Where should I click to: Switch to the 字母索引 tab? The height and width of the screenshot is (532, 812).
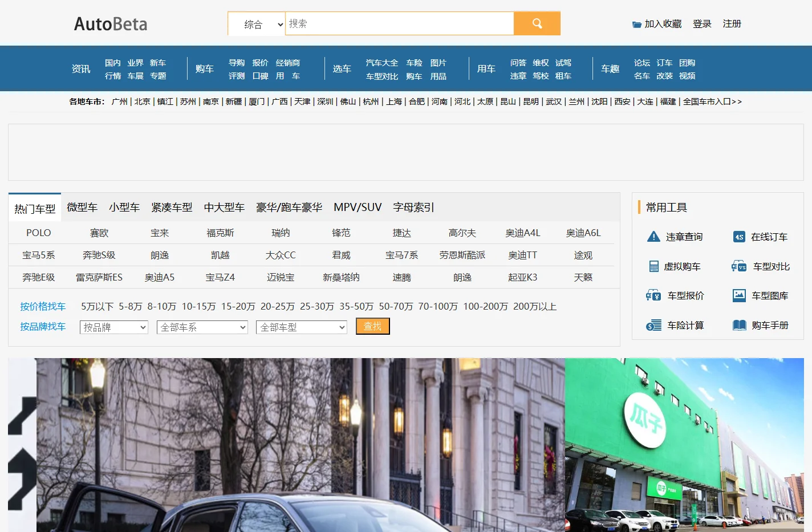coord(413,207)
